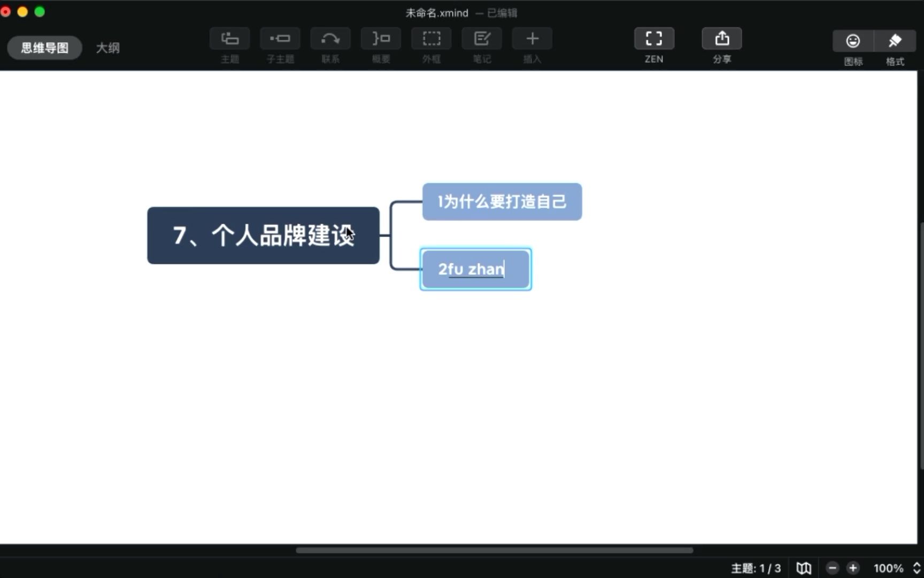Click the horizontal scrollbar thumb
Image resolution: width=924 pixels, height=578 pixels.
494,550
